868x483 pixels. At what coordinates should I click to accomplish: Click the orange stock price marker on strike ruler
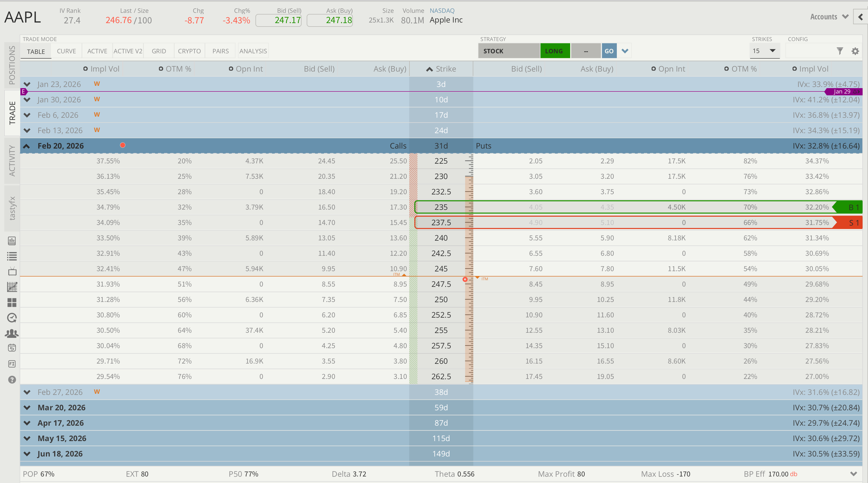point(465,279)
